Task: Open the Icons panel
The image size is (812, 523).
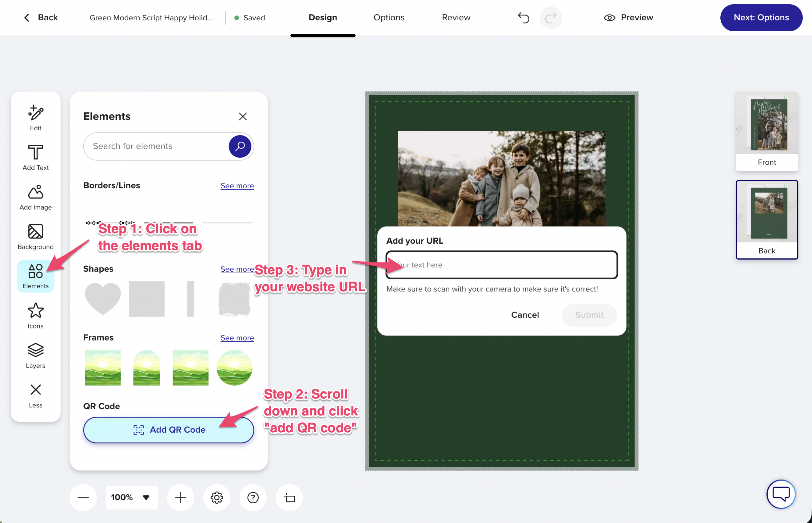Action: click(x=35, y=316)
